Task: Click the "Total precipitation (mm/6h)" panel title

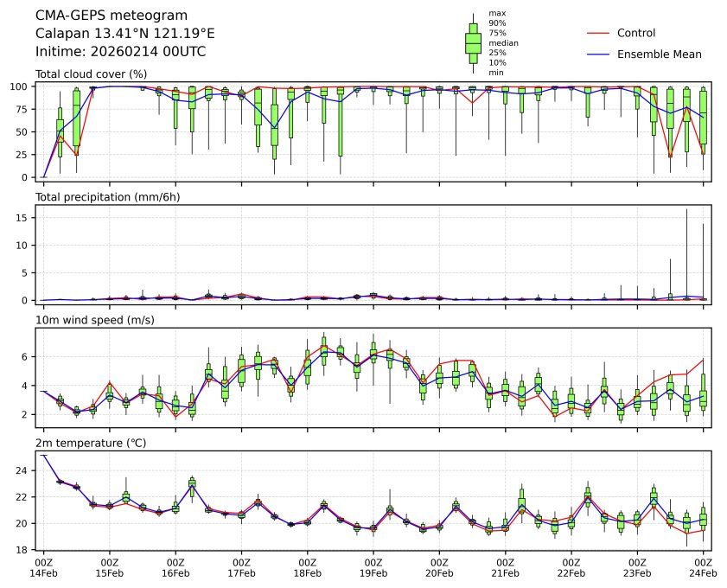Action: point(108,197)
